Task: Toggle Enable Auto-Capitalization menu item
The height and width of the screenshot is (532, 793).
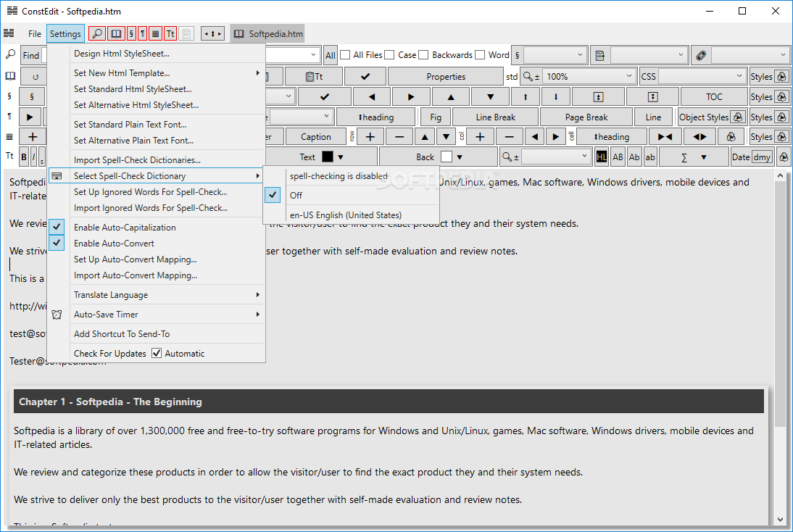Action: click(x=157, y=227)
